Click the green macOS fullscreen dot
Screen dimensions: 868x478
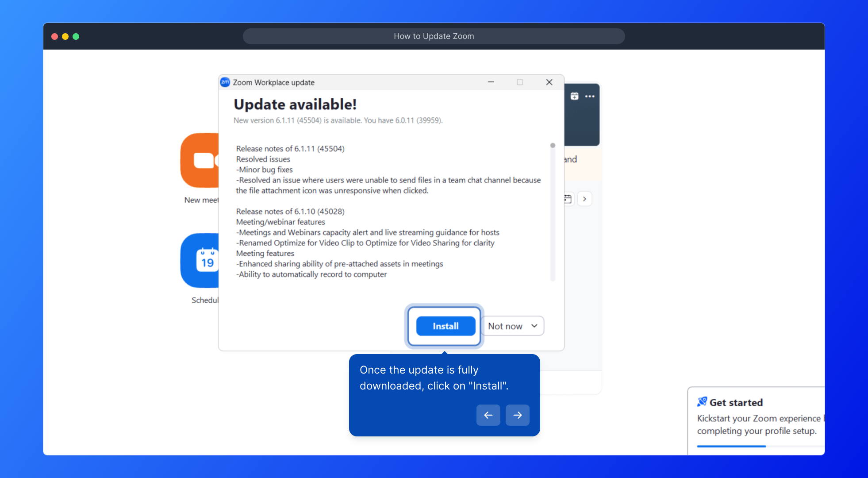76,36
